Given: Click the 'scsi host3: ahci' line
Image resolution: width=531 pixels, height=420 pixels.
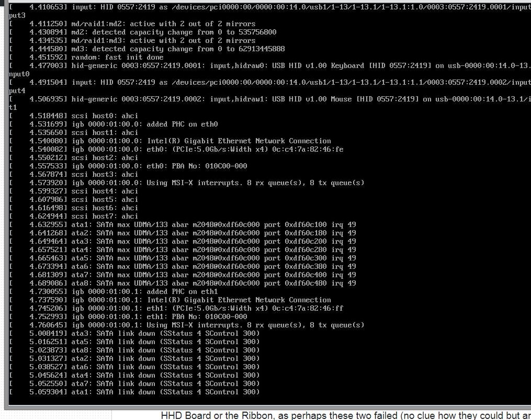Looking at the screenshot, I should click(73, 175).
